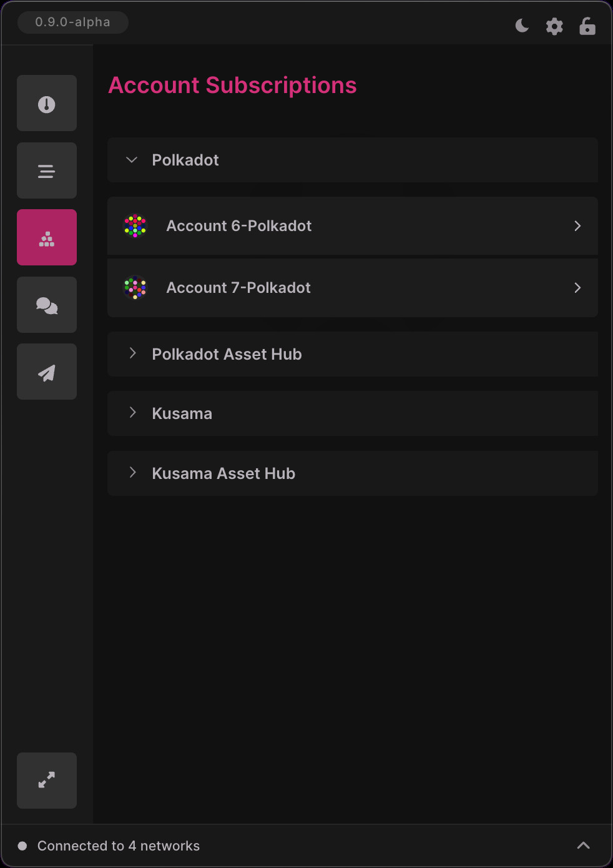Click the Account 6-Polkadot identicon

tap(135, 226)
